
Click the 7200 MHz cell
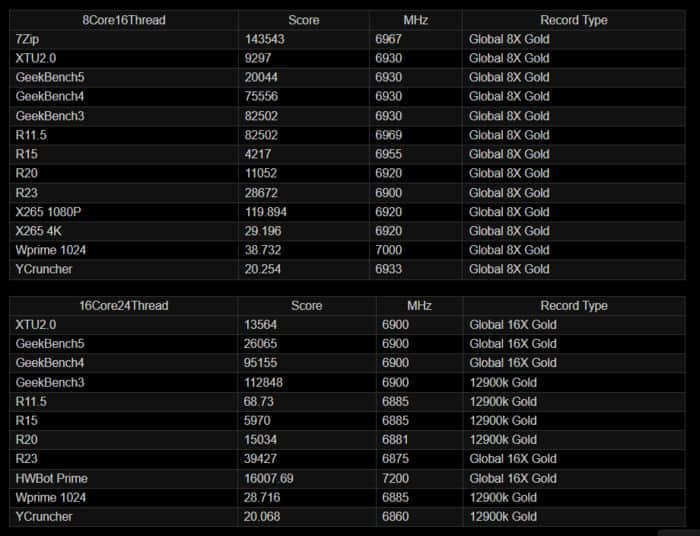[x=395, y=478]
